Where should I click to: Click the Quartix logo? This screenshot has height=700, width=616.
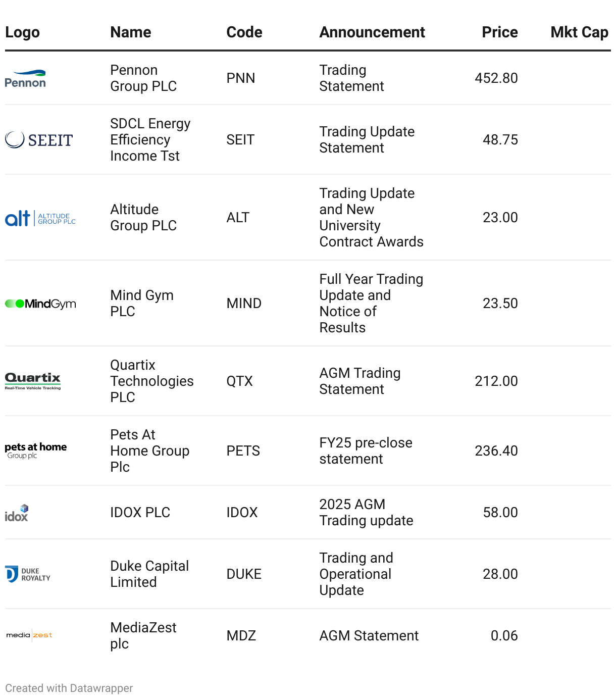[x=33, y=381]
